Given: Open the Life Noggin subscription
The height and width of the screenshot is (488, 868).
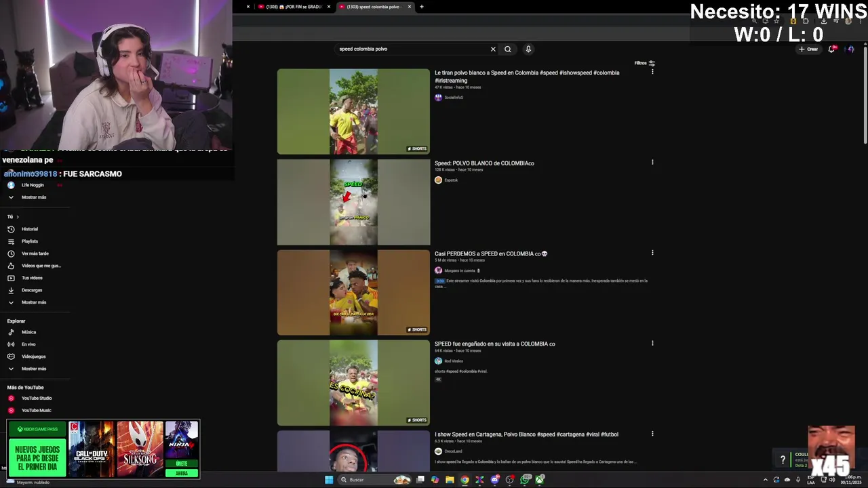Looking at the screenshot, I should click(33, 185).
